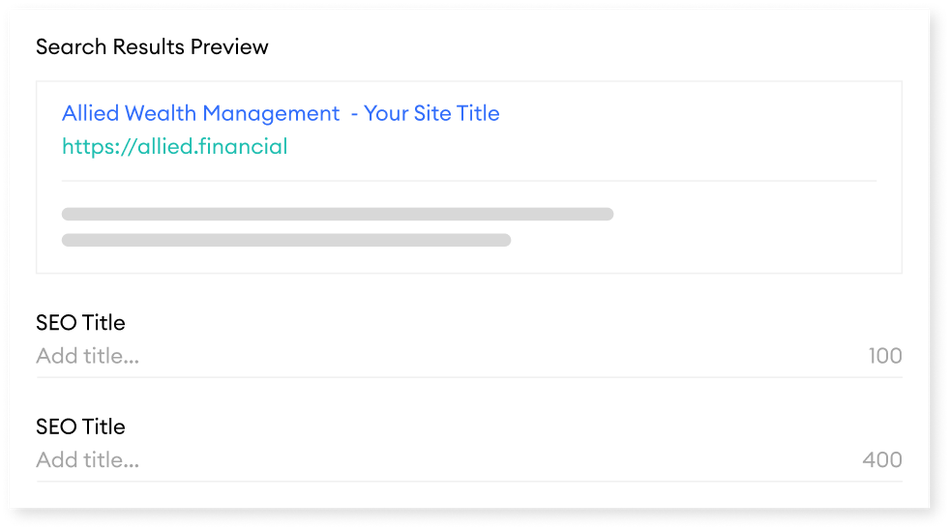Click the empty area right of the preview title
The height and width of the screenshot is (530, 950).
(x=691, y=113)
